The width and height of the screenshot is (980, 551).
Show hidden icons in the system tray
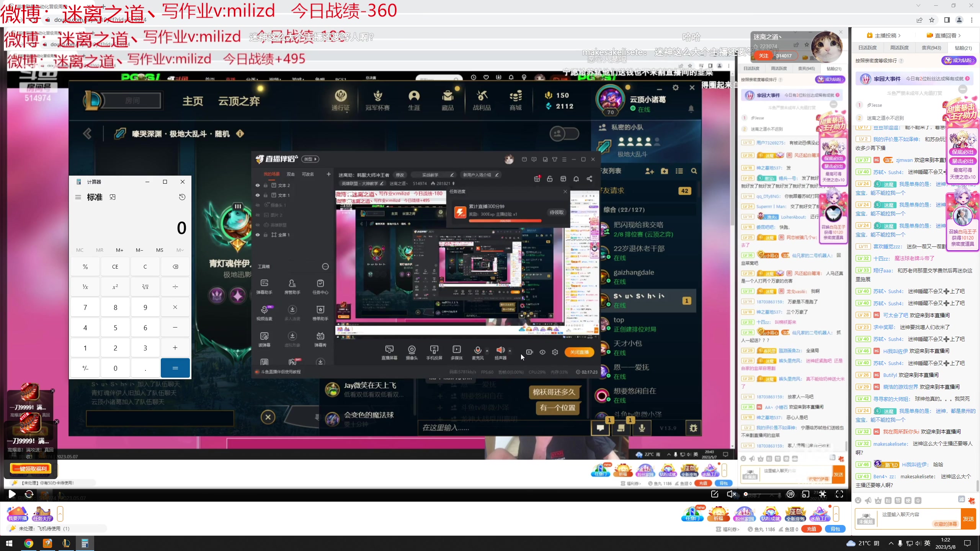pos(891,543)
